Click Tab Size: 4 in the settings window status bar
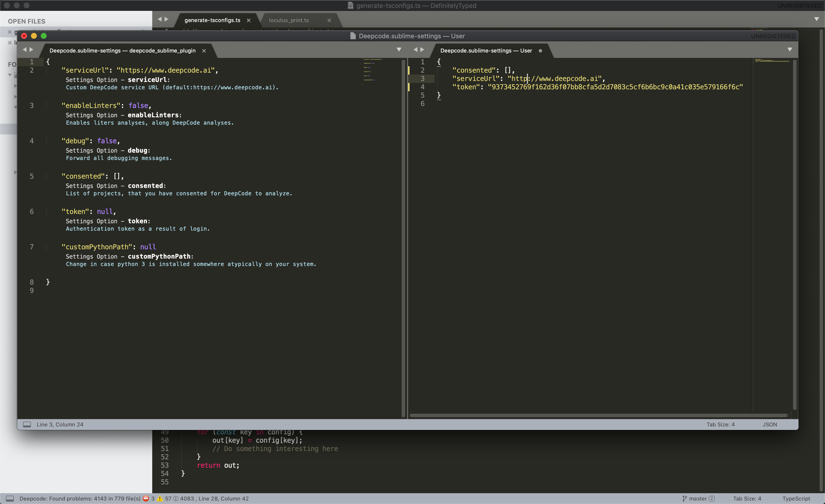 coord(721,424)
